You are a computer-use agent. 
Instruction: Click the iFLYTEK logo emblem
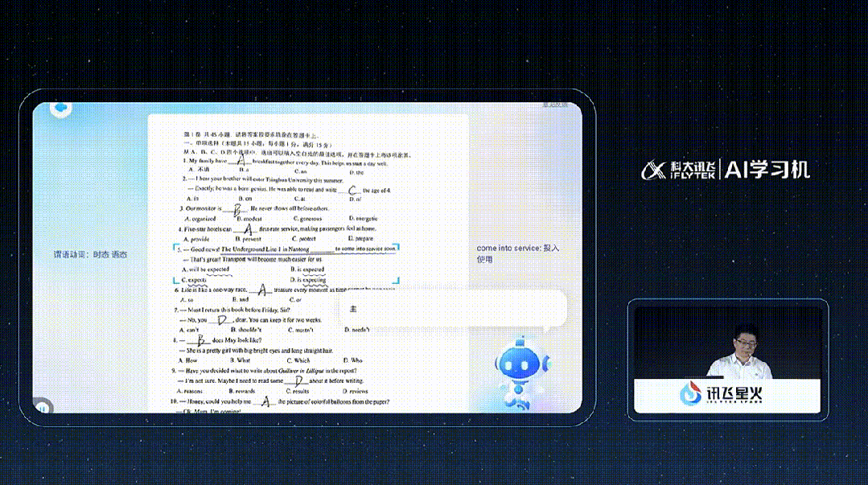653,170
